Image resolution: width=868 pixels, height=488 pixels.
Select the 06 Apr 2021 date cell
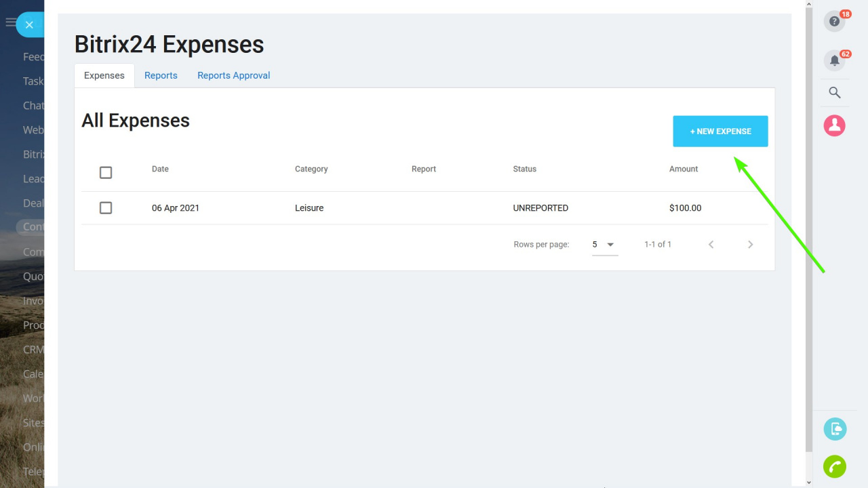coord(176,208)
